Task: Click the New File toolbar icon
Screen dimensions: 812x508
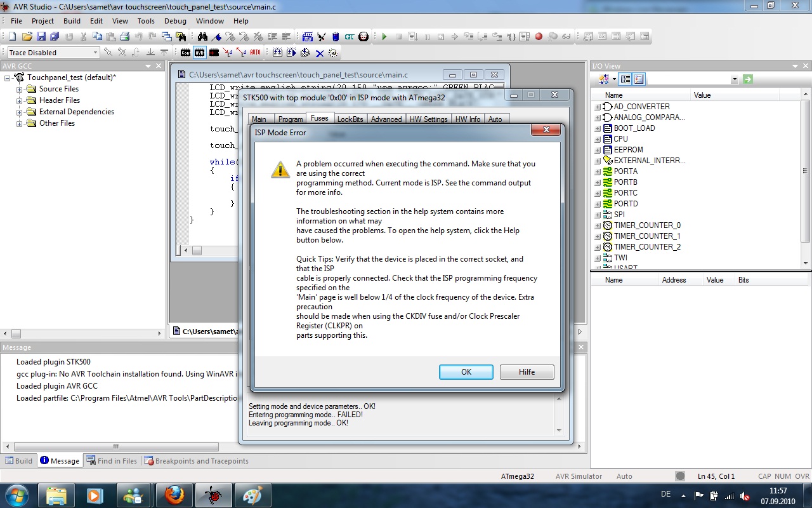Action: (x=12, y=37)
